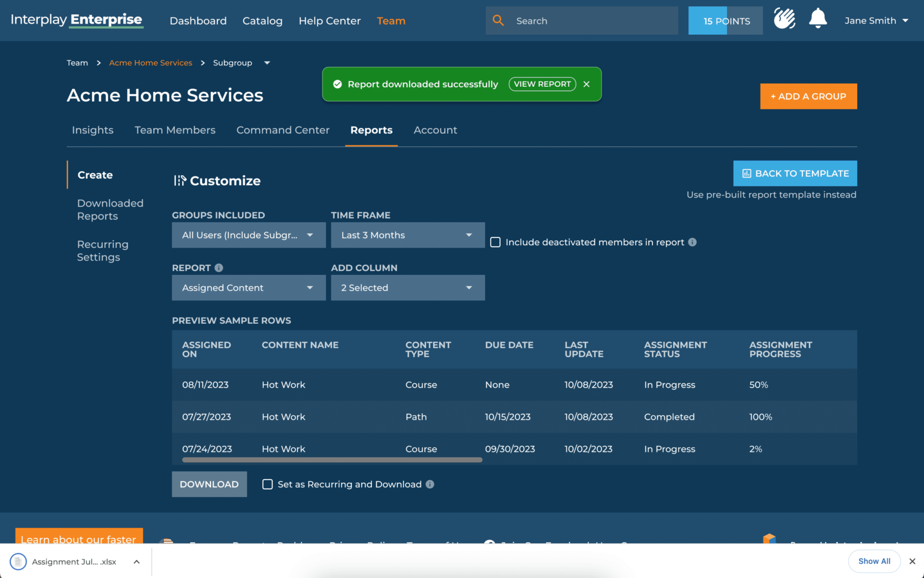Image resolution: width=924 pixels, height=578 pixels.
Task: Click the notification bell icon
Action: [818, 19]
